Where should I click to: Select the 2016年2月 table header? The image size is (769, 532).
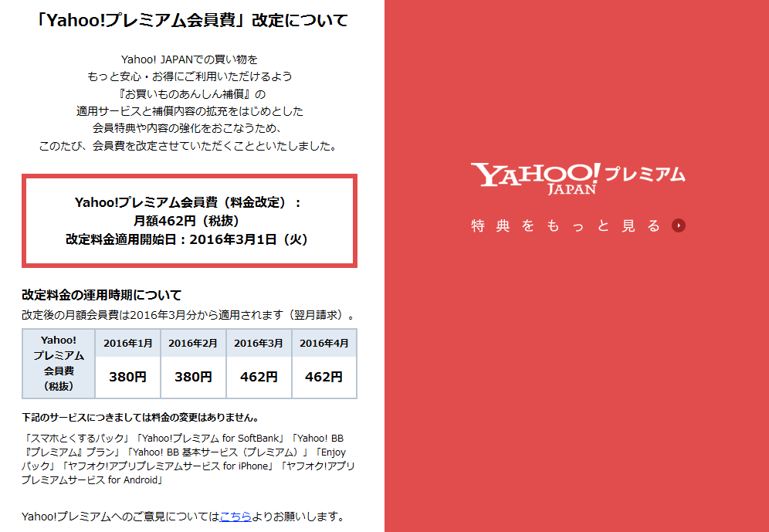pyautogui.click(x=193, y=344)
